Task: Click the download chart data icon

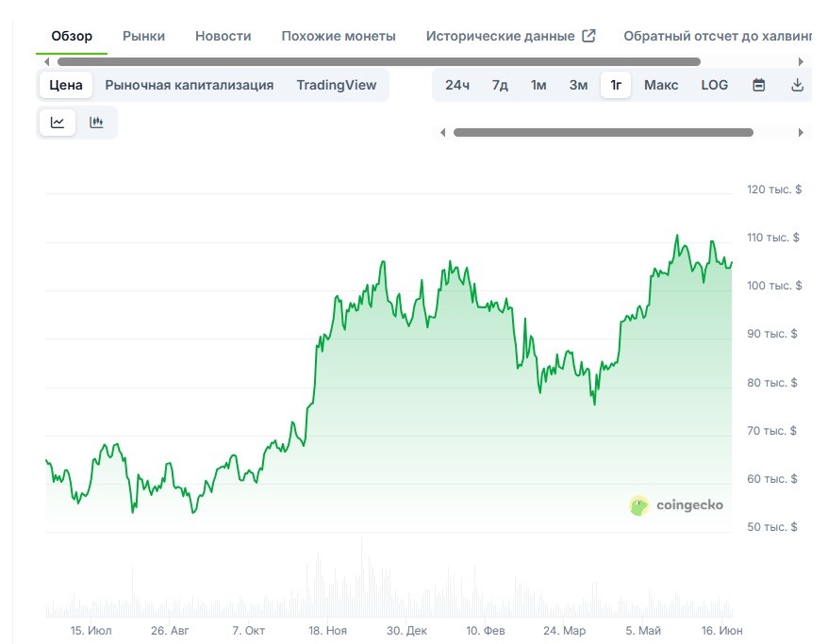Action: coord(797,85)
